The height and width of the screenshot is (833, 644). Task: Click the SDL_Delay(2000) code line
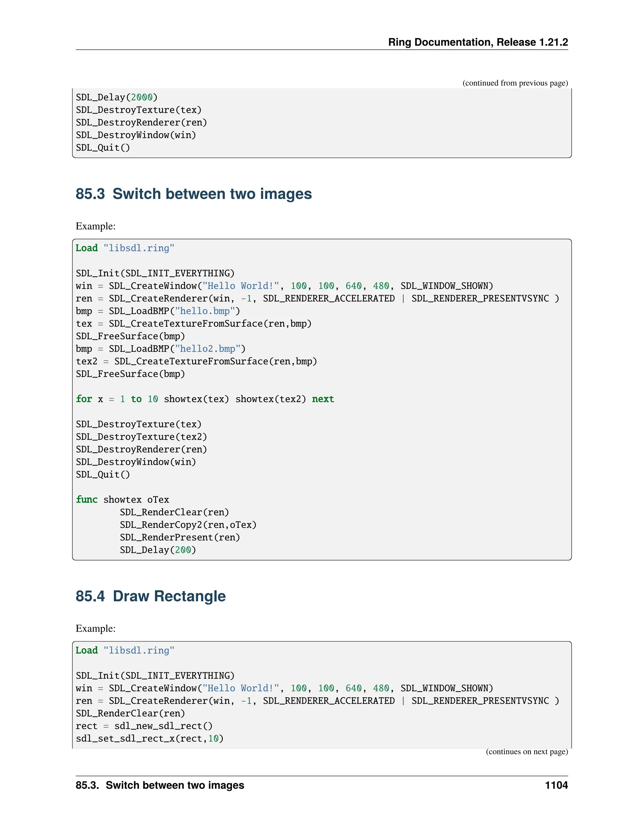click(x=117, y=98)
